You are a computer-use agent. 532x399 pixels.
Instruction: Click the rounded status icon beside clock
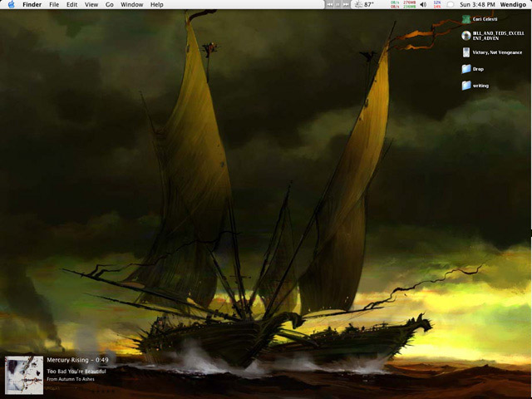[x=451, y=4]
